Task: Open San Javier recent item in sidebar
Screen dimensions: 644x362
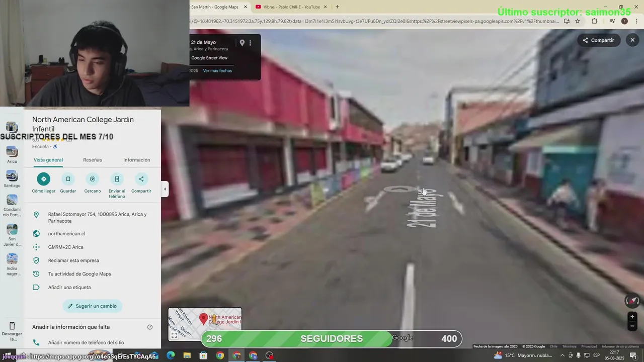Action: point(12,235)
